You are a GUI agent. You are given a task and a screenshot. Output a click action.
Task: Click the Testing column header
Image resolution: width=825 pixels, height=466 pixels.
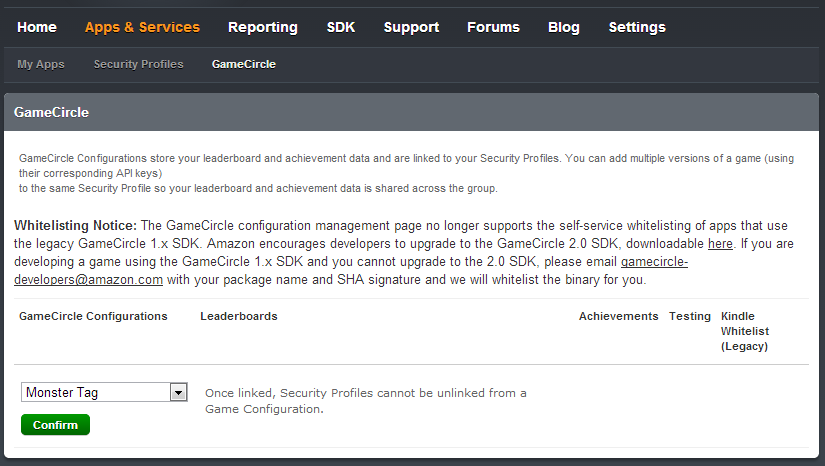690,316
